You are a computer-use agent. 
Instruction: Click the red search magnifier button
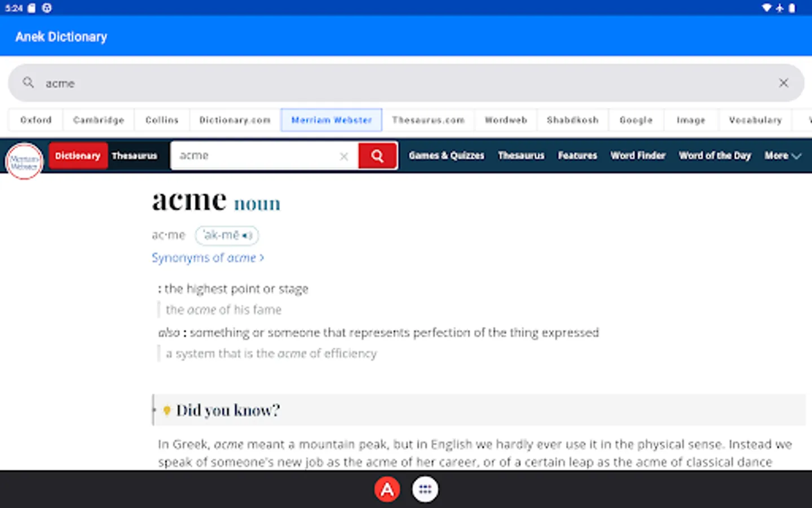(x=377, y=156)
